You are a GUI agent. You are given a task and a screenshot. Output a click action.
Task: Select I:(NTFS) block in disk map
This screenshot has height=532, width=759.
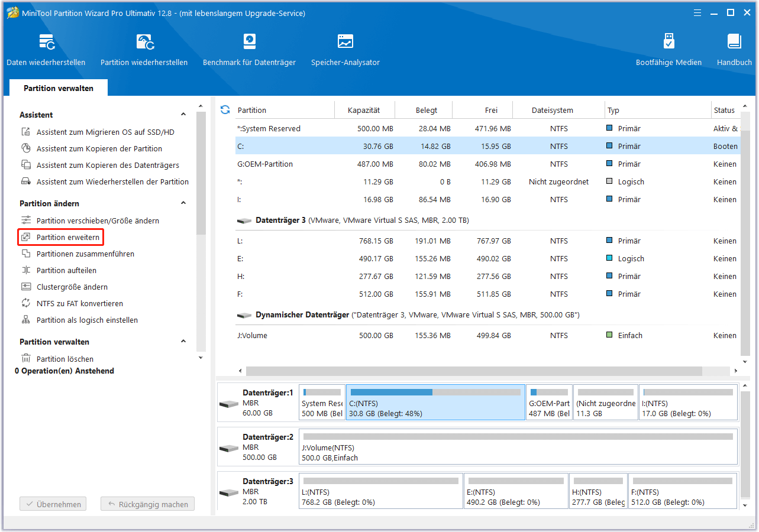click(688, 402)
